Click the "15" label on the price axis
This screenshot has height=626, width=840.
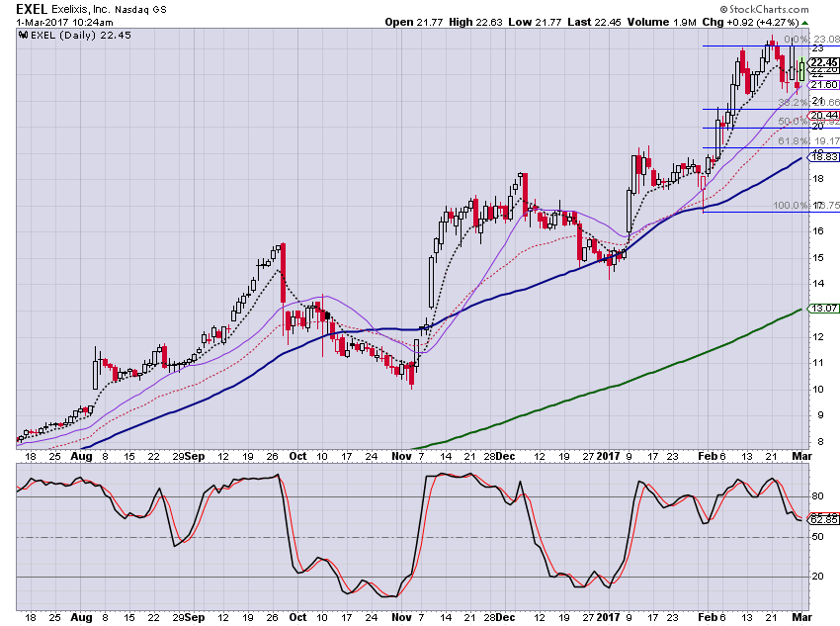(x=817, y=258)
